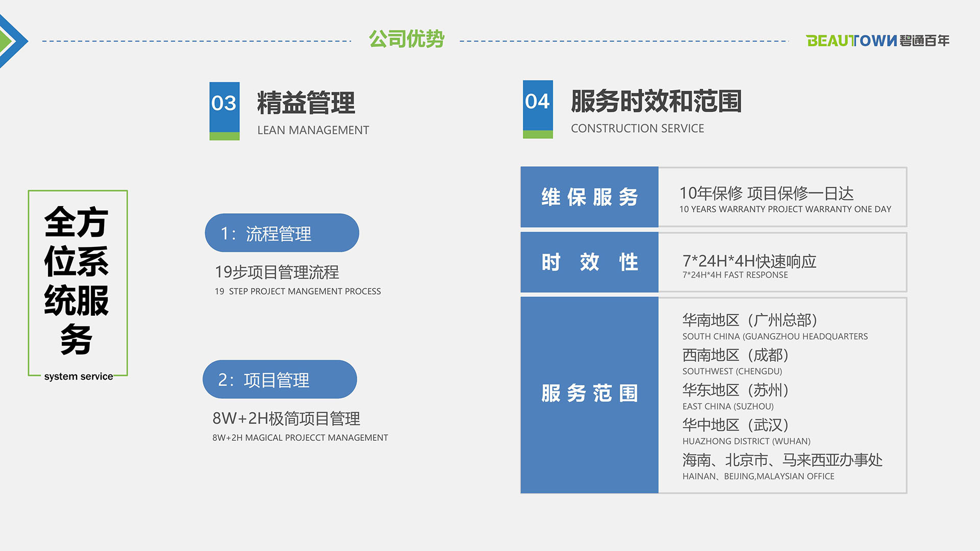Click the 海南、北京市、马来西亚办事处 entry
980x551 pixels.
coord(782,460)
